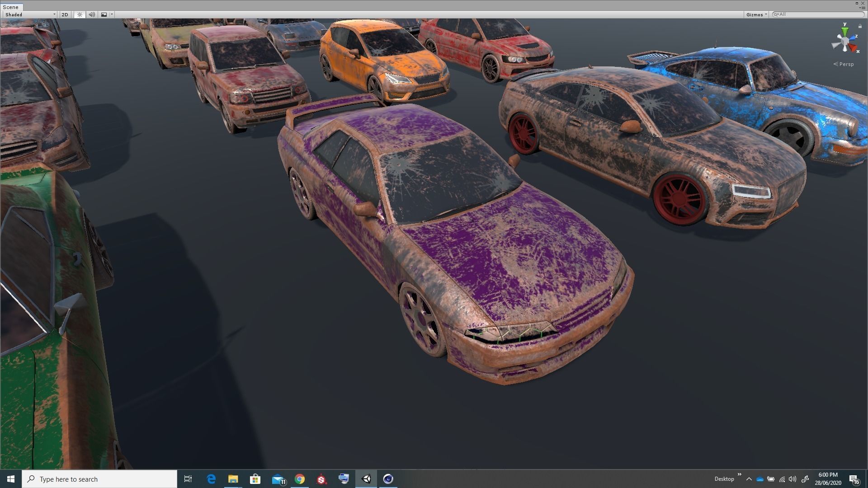The width and height of the screenshot is (868, 488).
Task: Expand the scene effects dropdown arrow
Action: pos(112,14)
